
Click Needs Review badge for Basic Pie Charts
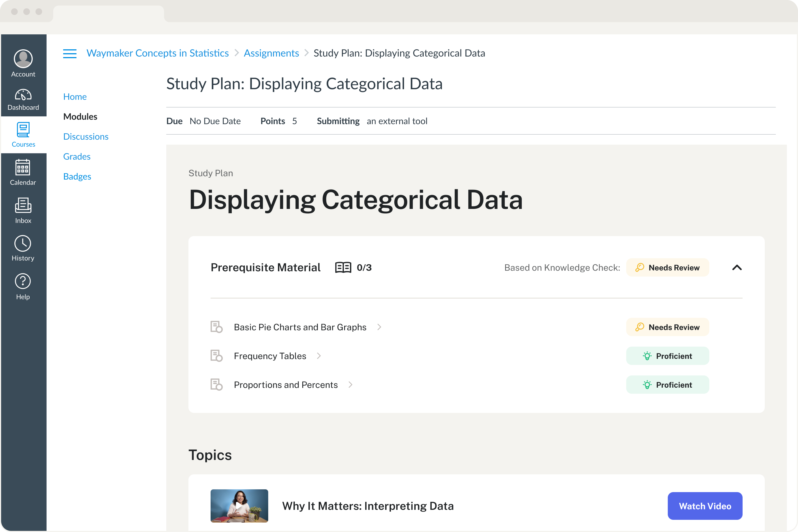(x=667, y=327)
